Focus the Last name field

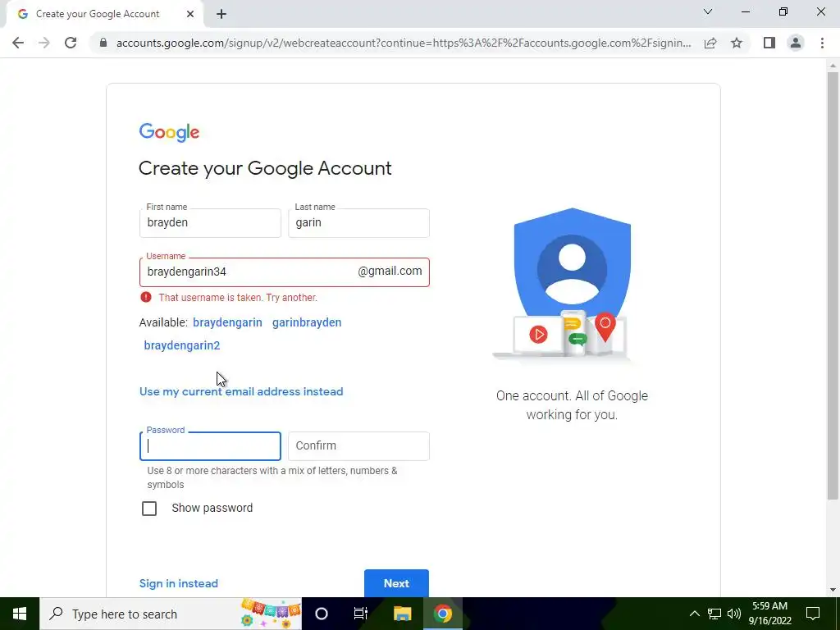point(358,223)
